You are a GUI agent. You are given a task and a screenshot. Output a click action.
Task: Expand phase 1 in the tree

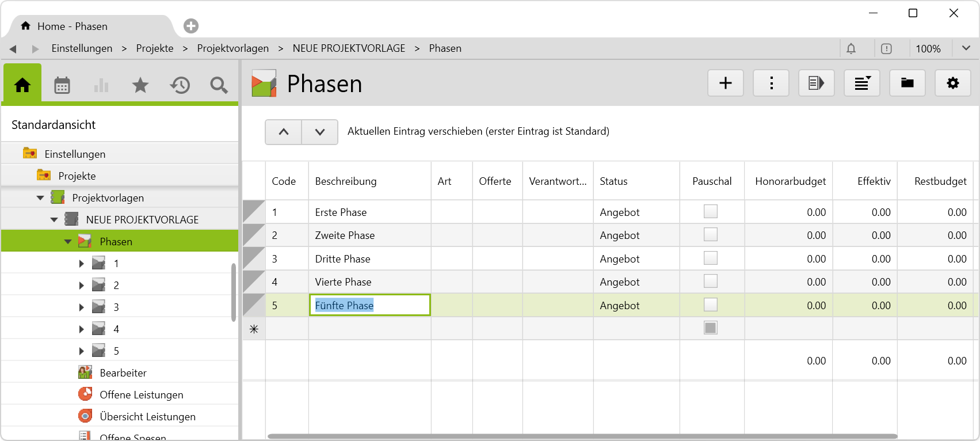tap(81, 264)
